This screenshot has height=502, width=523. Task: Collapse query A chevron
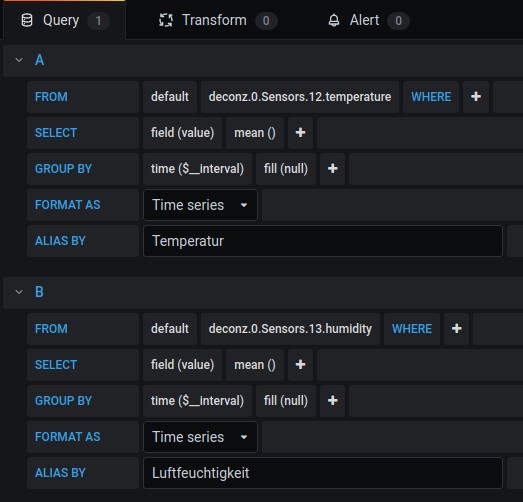19,60
